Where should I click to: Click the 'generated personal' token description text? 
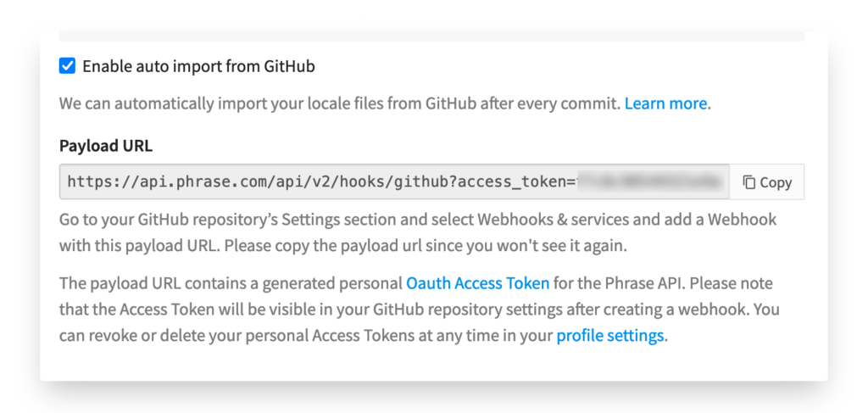point(338,282)
